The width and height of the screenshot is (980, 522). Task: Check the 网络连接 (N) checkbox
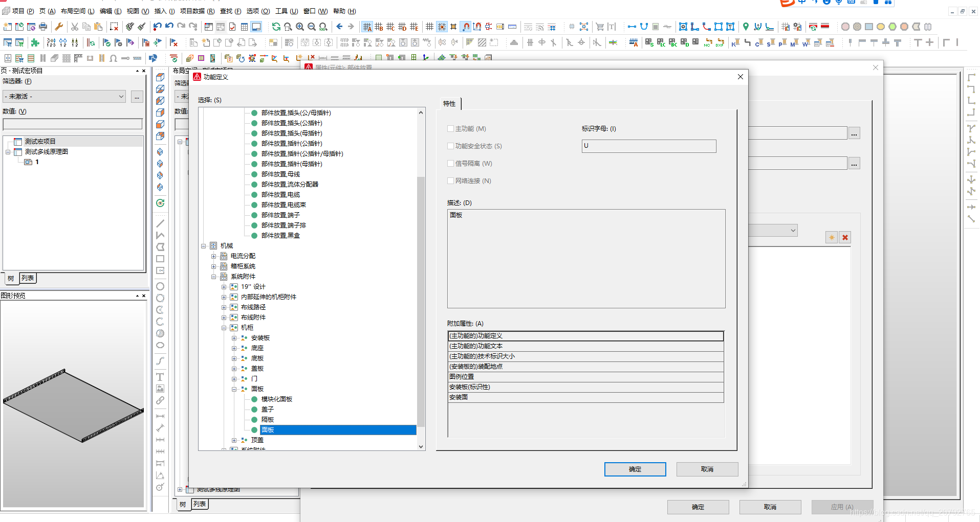point(451,181)
